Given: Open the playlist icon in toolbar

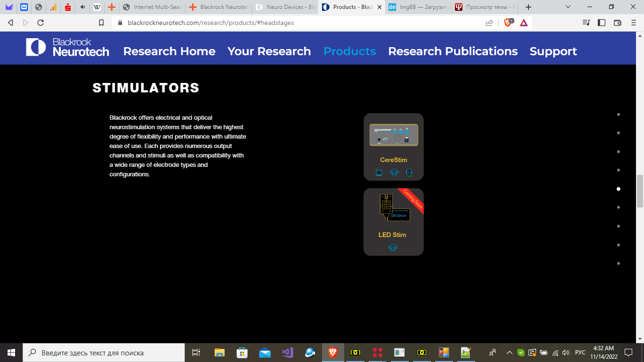Looking at the screenshot, I should click(586, 23).
